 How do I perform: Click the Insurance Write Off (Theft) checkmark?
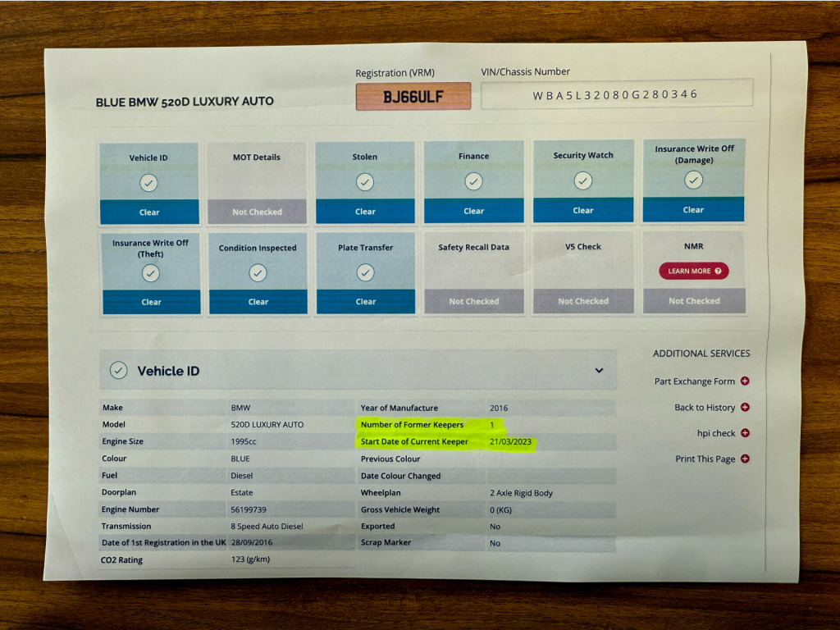[150, 273]
